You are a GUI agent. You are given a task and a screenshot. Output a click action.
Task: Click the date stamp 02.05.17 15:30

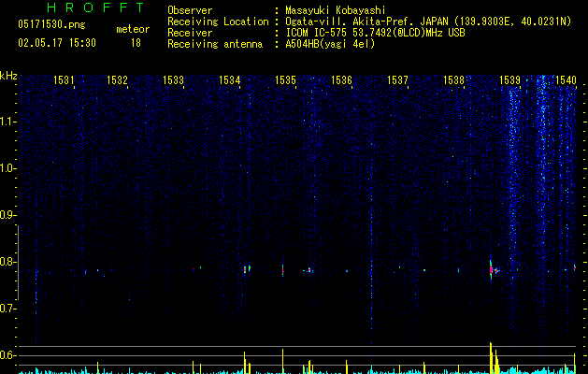point(57,43)
